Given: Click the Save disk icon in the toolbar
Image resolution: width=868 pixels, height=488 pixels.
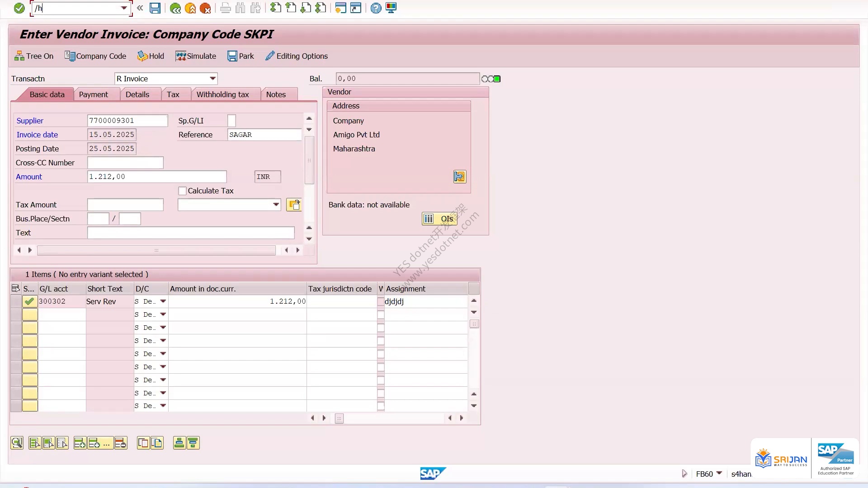Looking at the screenshot, I should point(155,8).
